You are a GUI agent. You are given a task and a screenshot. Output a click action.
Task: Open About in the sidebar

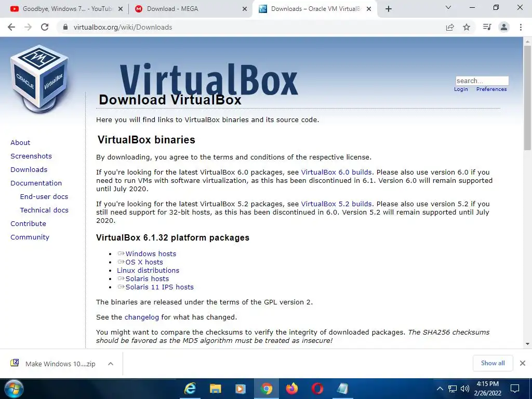[x=20, y=142]
